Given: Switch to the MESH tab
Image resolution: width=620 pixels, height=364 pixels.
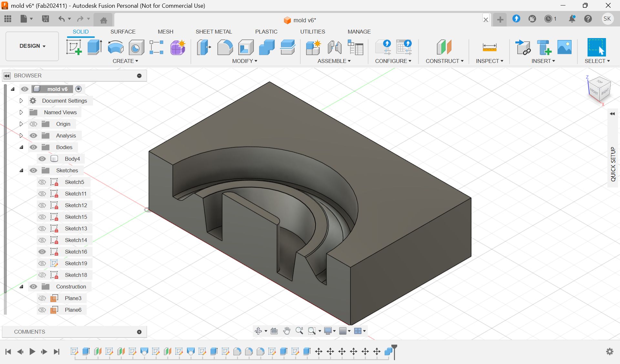Looking at the screenshot, I should [165, 32].
